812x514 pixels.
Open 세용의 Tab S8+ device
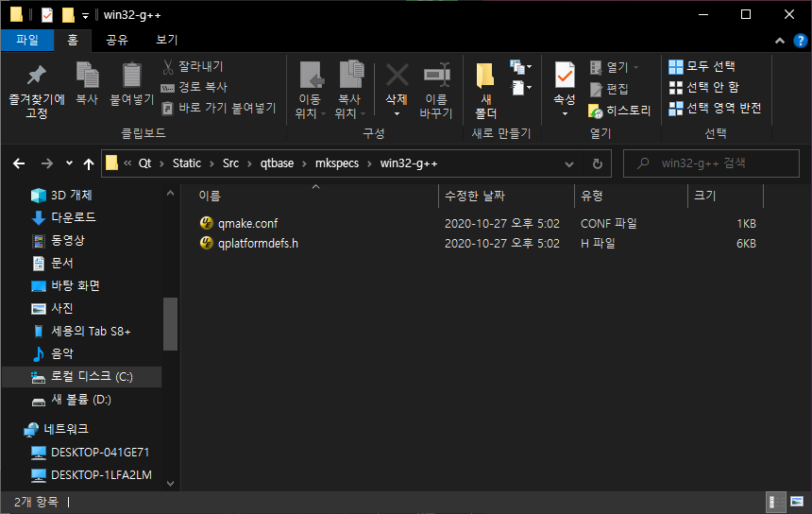[x=81, y=331]
